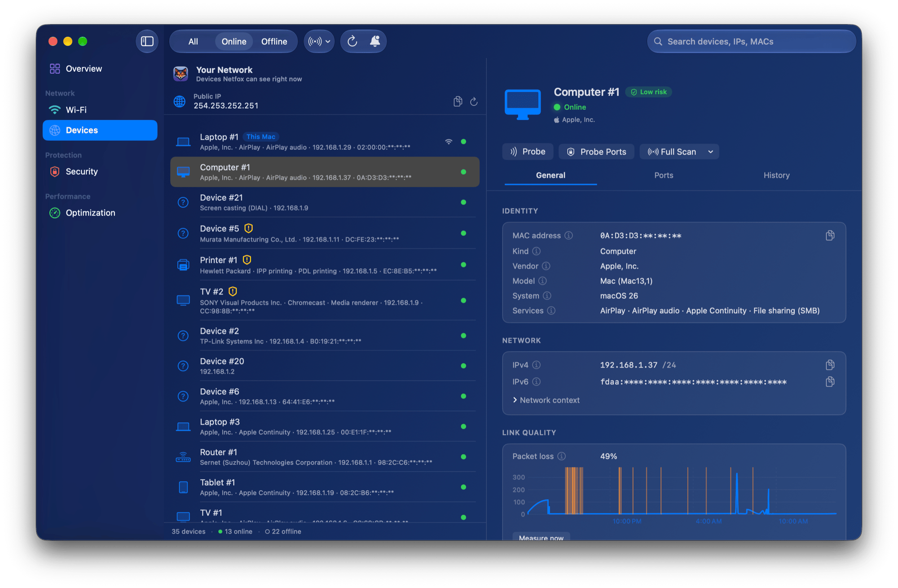Image resolution: width=898 pixels, height=588 pixels.
Task: Show info for Services field
Action: 551,311
